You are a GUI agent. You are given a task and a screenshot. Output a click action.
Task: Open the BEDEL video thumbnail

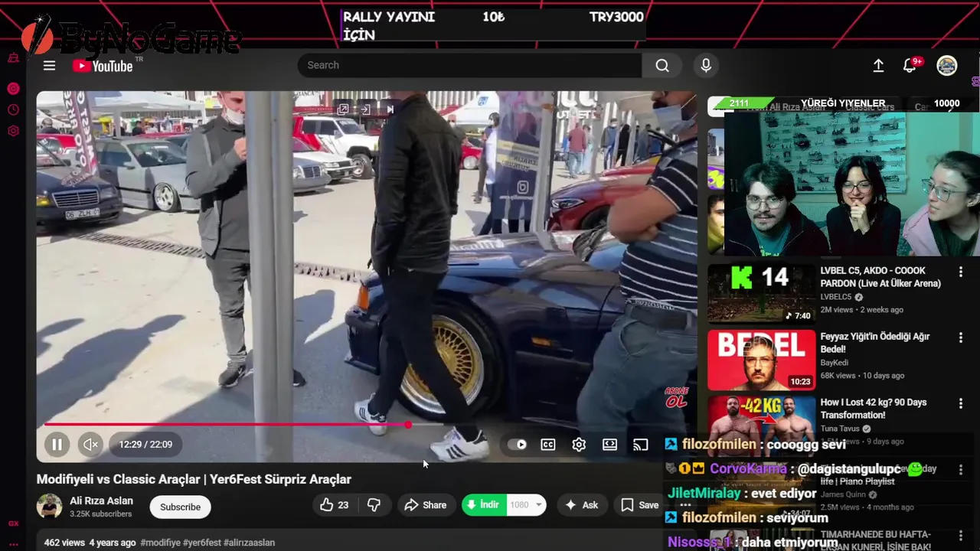tap(761, 360)
